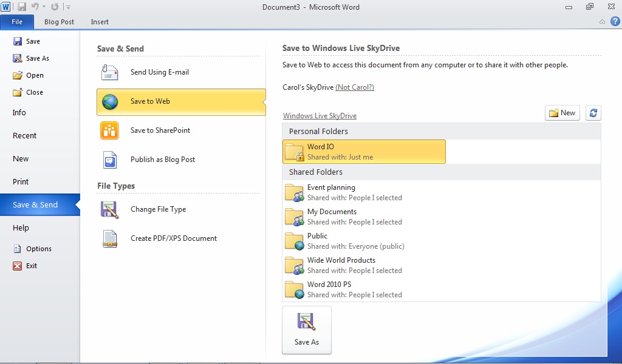Select the Word 2010 PS folder name
Viewport: 622px width, 364px height.
click(329, 284)
